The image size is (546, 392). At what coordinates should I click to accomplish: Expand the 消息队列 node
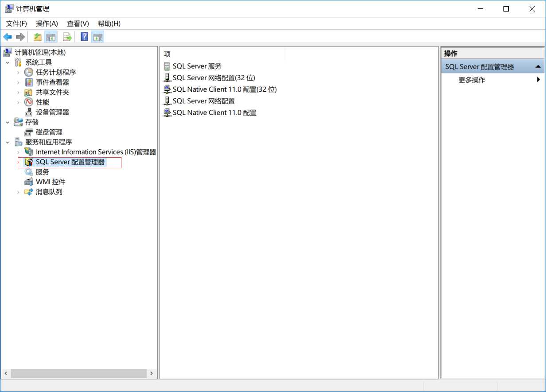point(18,192)
